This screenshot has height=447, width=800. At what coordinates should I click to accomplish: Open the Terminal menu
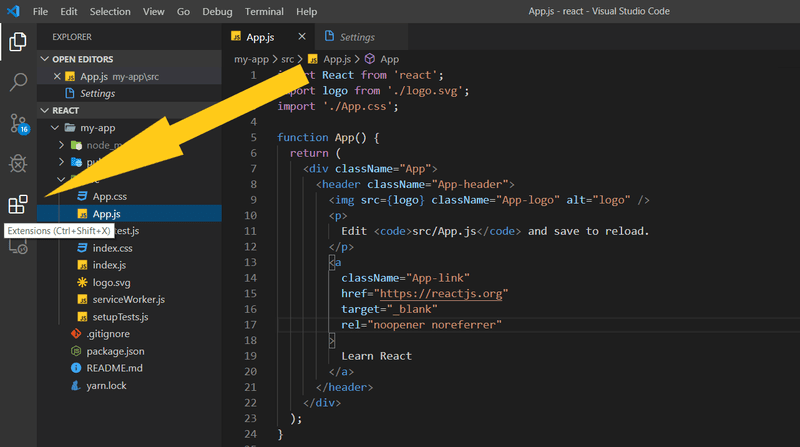tap(264, 11)
